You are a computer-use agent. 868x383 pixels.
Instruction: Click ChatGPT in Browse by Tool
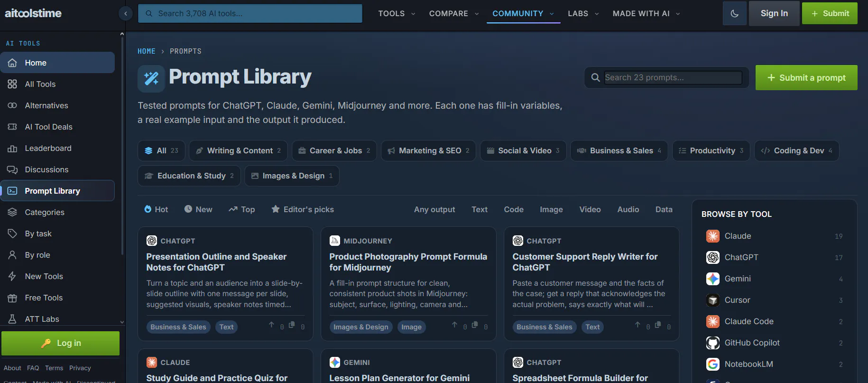pyautogui.click(x=775, y=257)
